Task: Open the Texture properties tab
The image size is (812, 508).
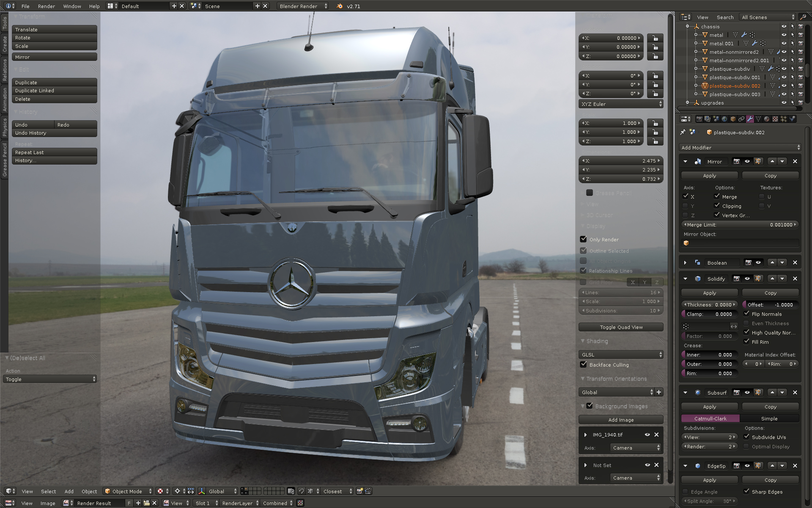Action: [775, 119]
